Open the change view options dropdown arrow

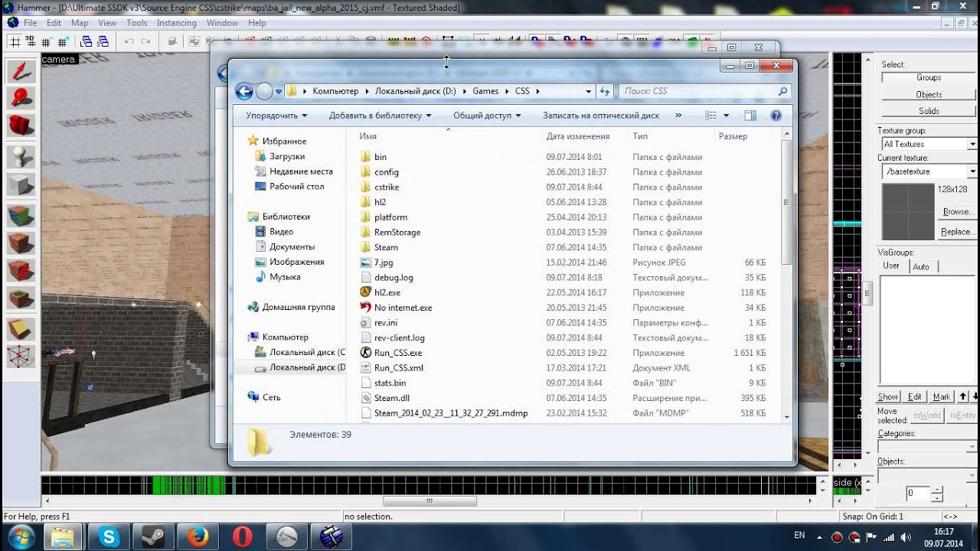tap(726, 116)
